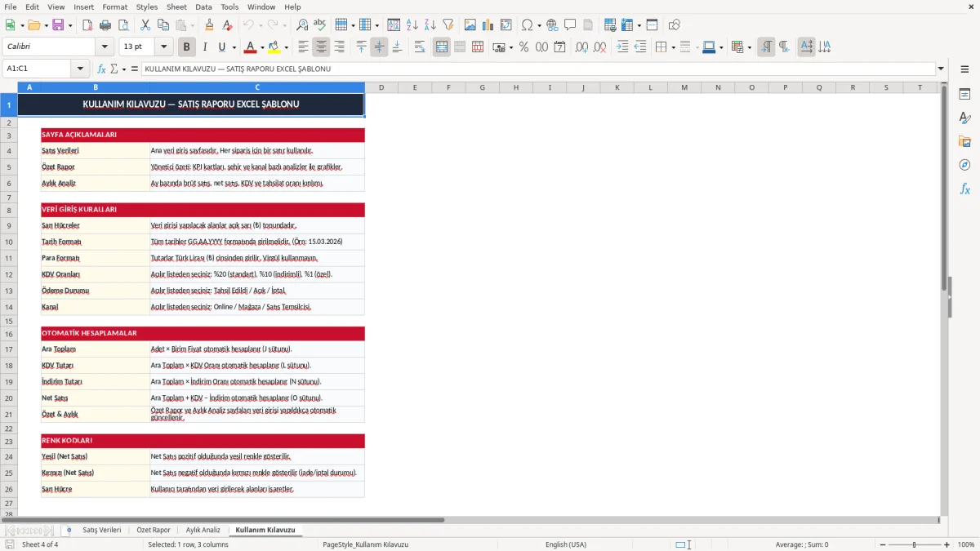Apply the red font color swatch
This screenshot has height=551, width=980.
coord(251,47)
